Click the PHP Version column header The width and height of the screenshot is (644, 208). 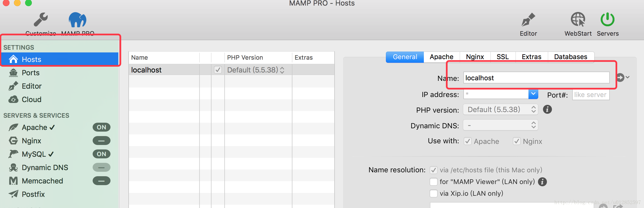(258, 57)
